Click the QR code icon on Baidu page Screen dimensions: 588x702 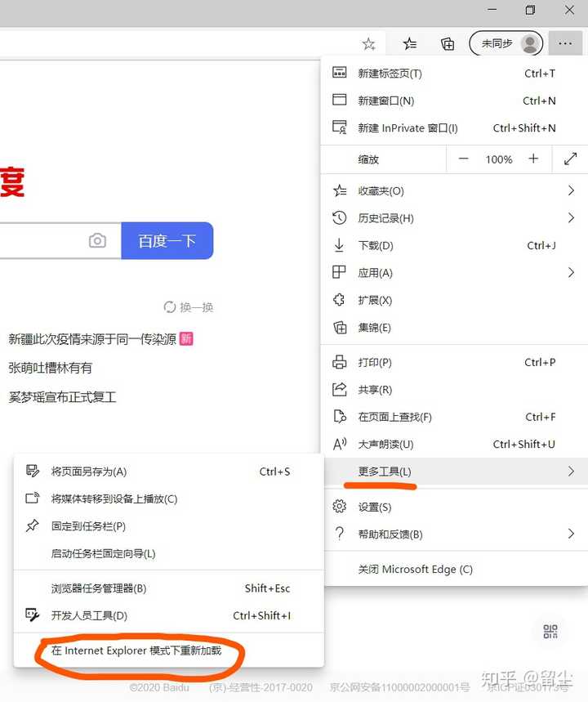(550, 632)
